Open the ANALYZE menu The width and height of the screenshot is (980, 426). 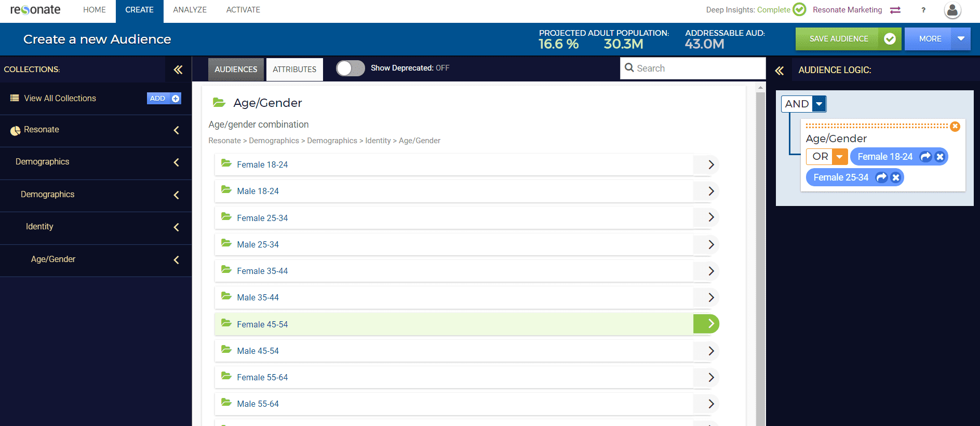(190, 10)
